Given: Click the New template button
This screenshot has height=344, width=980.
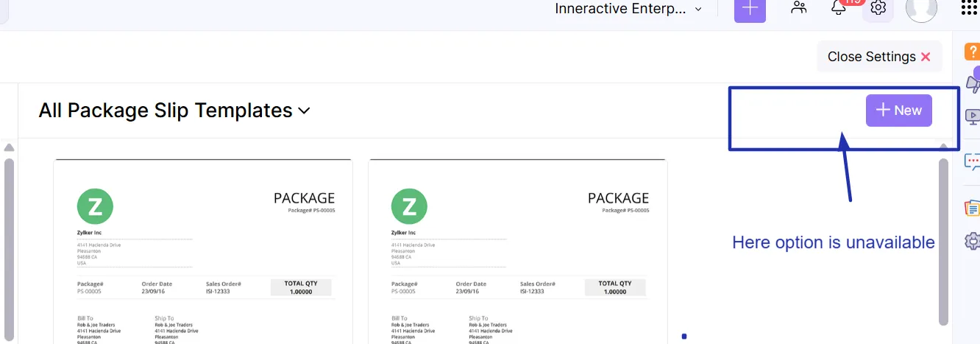Looking at the screenshot, I should [x=898, y=110].
